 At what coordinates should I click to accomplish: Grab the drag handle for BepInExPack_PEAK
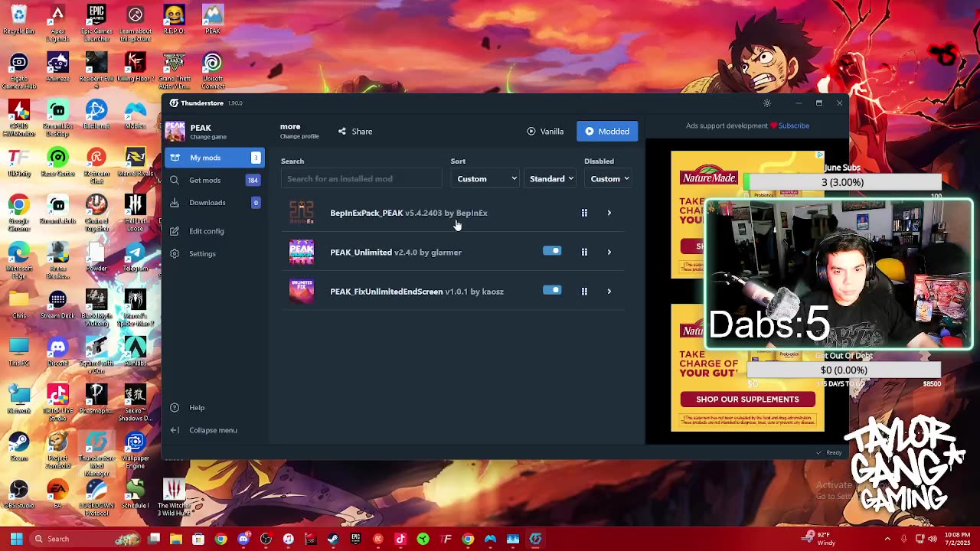coord(584,213)
